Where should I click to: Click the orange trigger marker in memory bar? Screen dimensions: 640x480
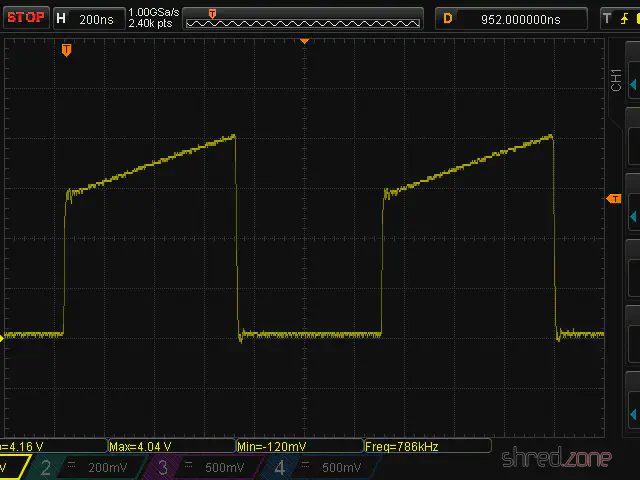point(212,13)
